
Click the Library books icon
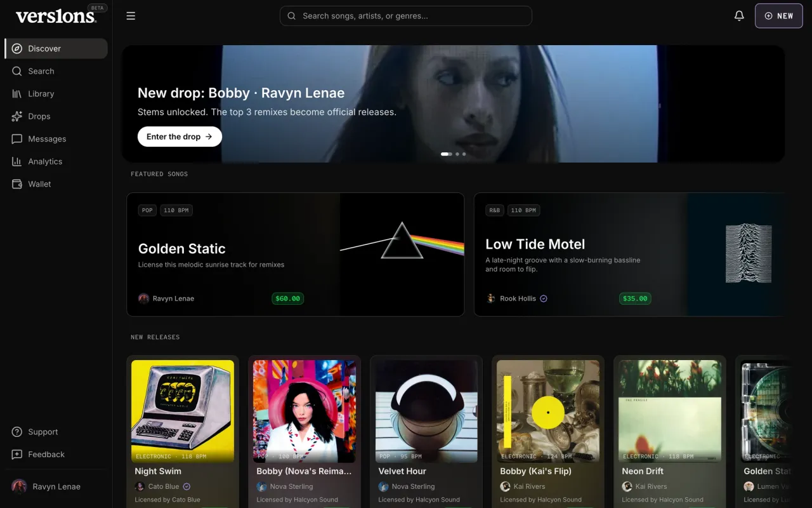coord(17,94)
